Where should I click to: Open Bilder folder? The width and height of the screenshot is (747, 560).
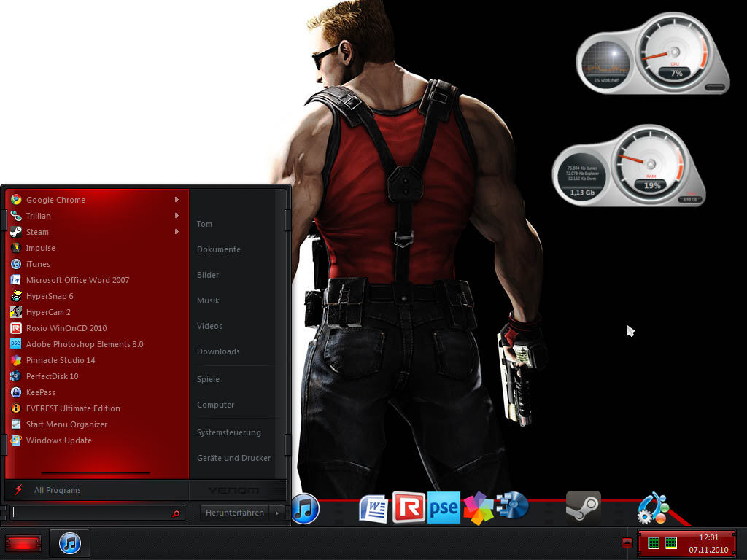pyautogui.click(x=208, y=275)
